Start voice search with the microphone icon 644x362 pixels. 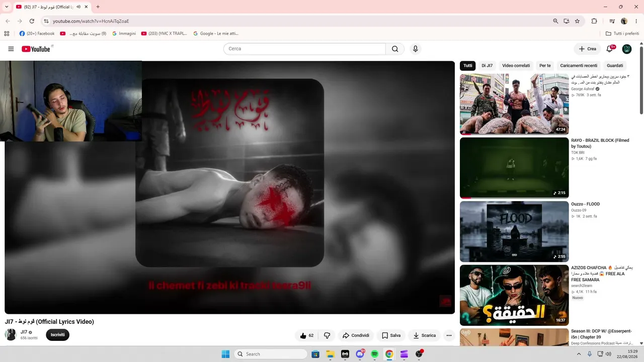415,49
